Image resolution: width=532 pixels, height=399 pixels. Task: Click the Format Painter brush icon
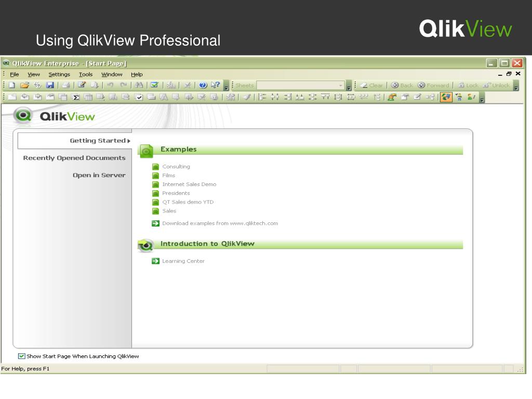(247, 97)
